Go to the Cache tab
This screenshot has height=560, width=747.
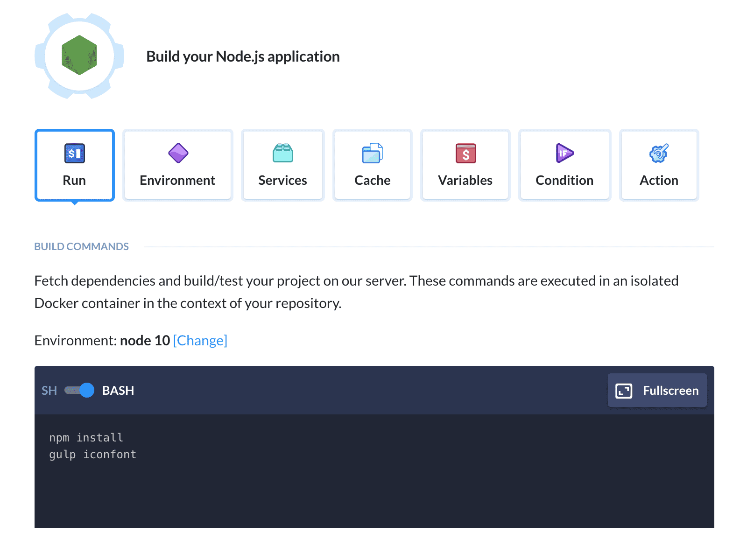click(x=373, y=165)
